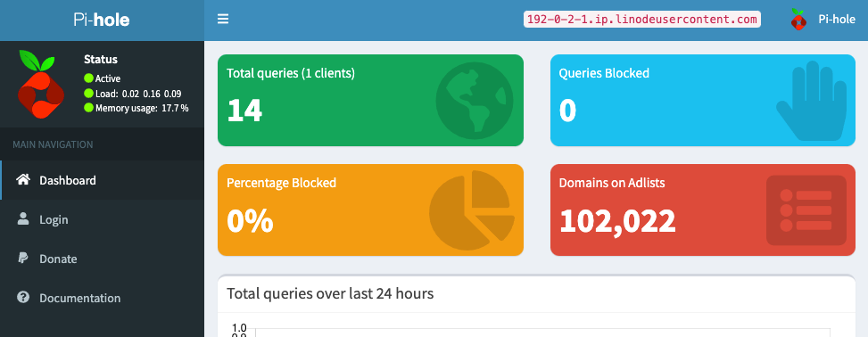This screenshot has height=337, width=868.
Task: Click the Dashboard house icon
Action: (x=22, y=180)
